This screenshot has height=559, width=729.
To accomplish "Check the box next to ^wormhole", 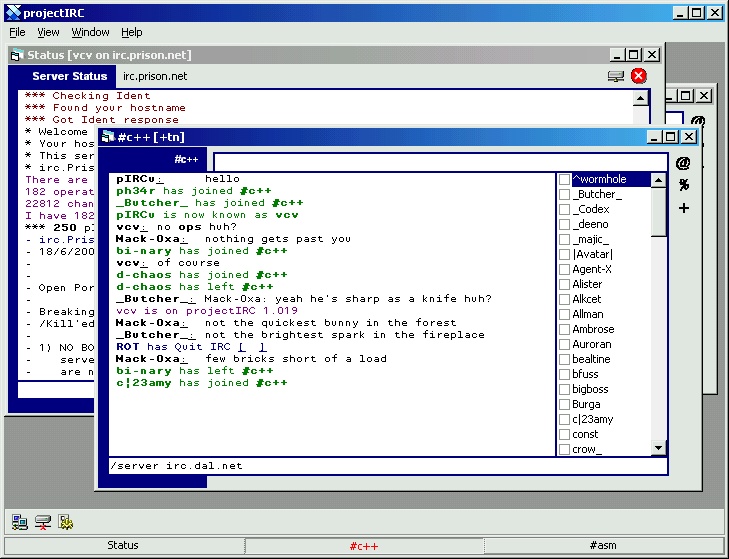I will point(565,180).
